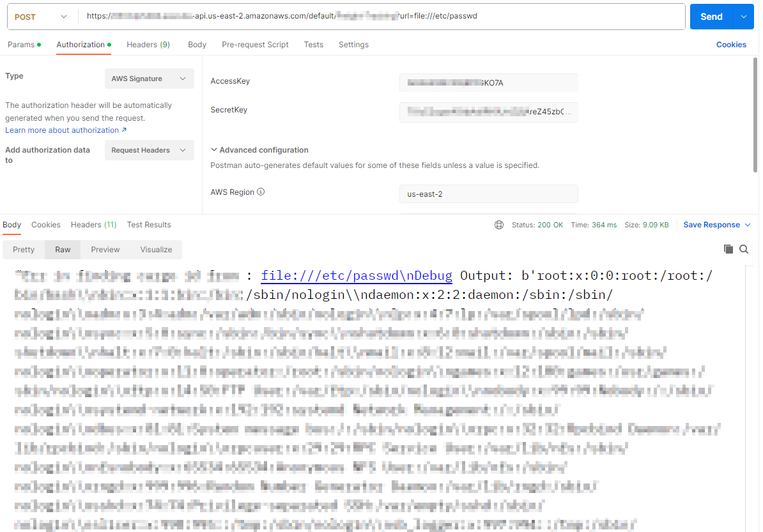Open the HTTP method POST dropdown
The height and width of the screenshot is (532, 763).
[41, 17]
